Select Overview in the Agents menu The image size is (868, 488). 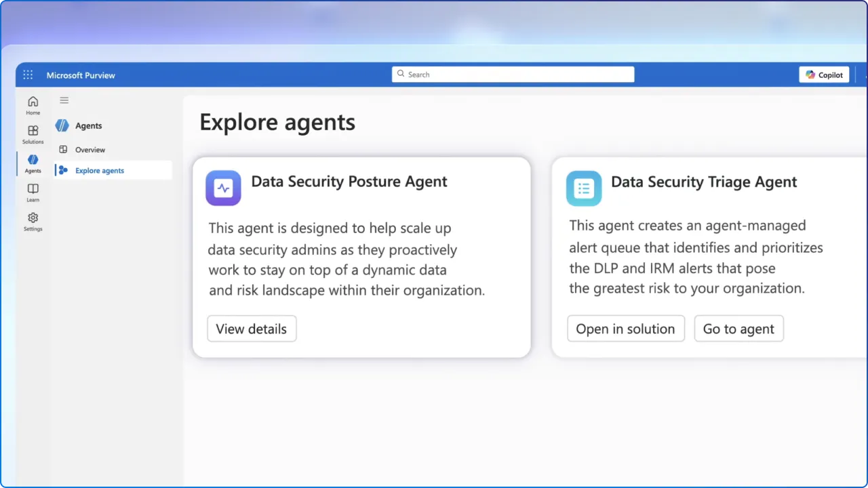click(90, 149)
